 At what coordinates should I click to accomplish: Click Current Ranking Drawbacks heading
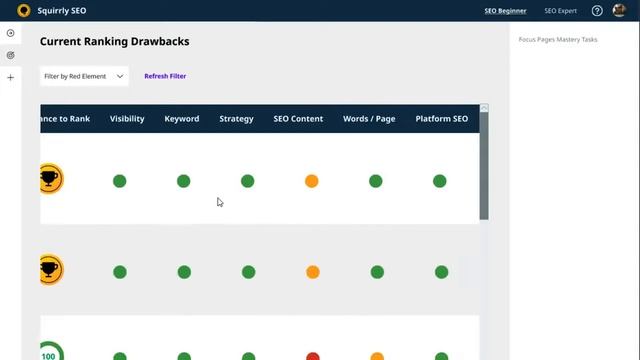click(115, 42)
